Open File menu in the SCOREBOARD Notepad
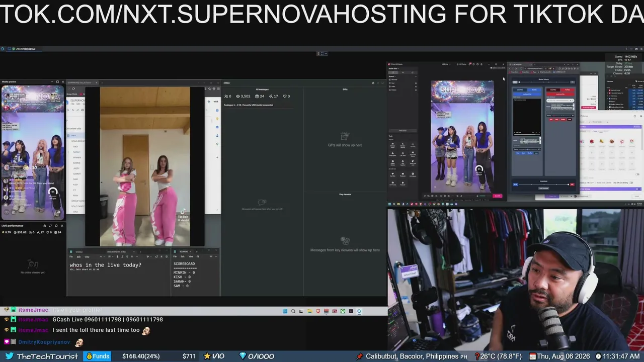Viewport: 644px width, 362px height. (x=176, y=256)
